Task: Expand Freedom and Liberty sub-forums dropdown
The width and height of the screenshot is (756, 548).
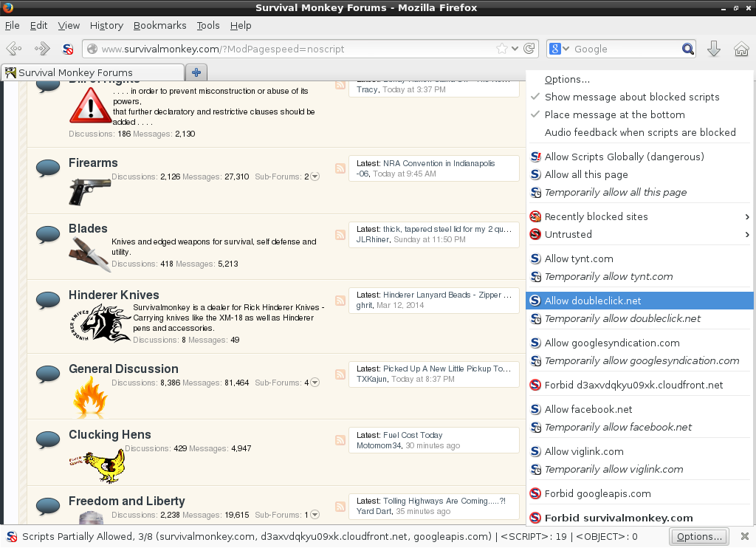Action: click(315, 515)
